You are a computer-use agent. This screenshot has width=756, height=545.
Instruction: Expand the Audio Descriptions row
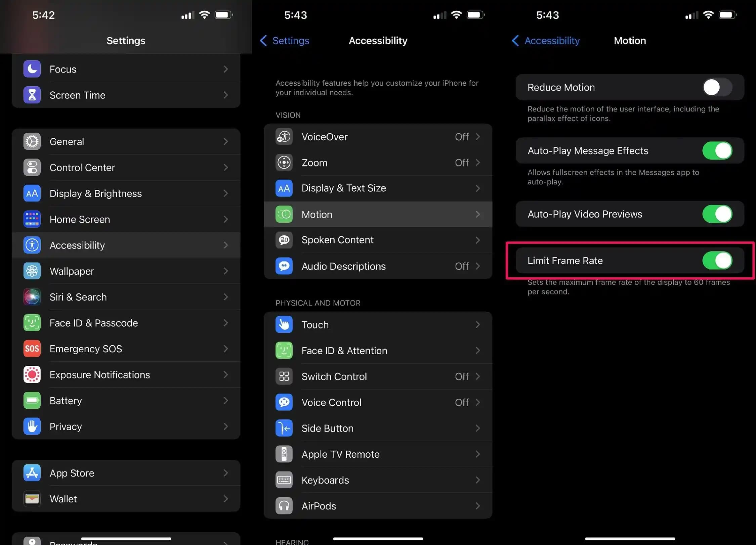(x=477, y=266)
